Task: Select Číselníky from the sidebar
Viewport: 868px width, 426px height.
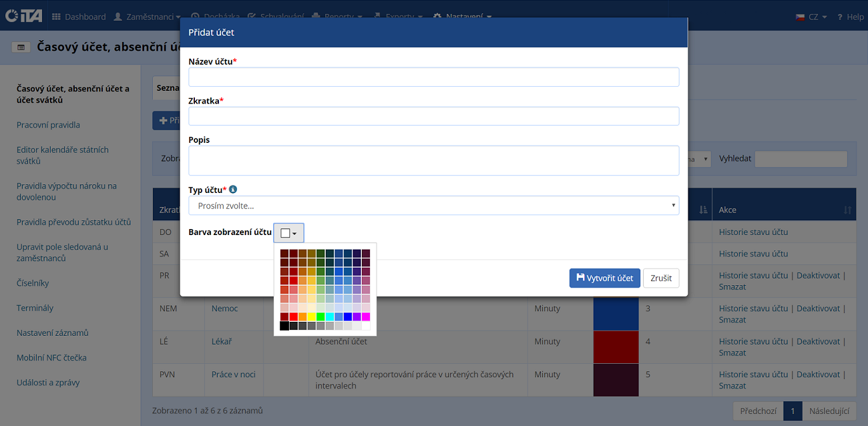Action: 33,283
